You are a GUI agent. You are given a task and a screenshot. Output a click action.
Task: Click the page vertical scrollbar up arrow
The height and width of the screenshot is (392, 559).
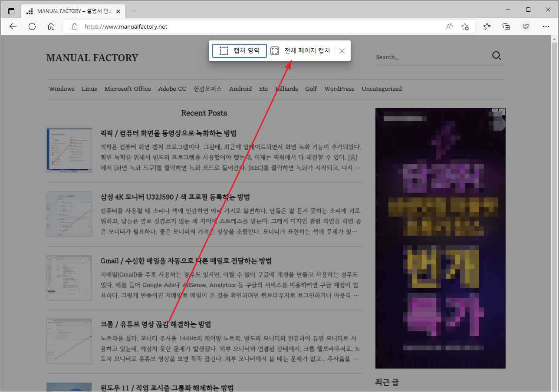click(554, 40)
